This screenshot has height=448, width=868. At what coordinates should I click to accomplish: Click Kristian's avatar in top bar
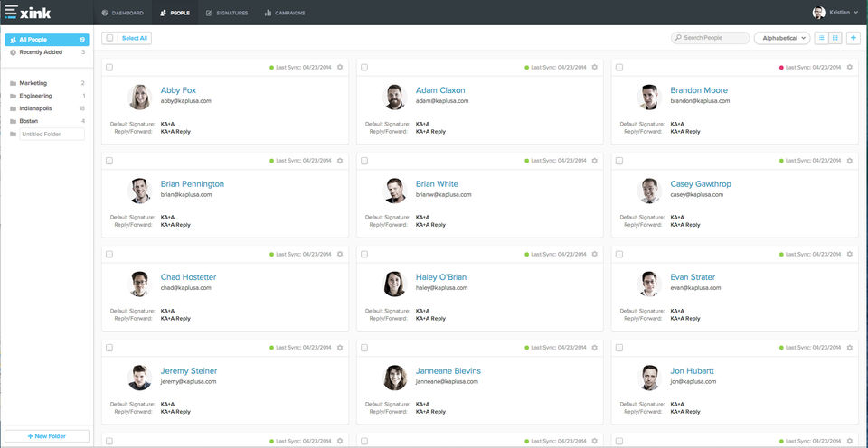tap(819, 12)
